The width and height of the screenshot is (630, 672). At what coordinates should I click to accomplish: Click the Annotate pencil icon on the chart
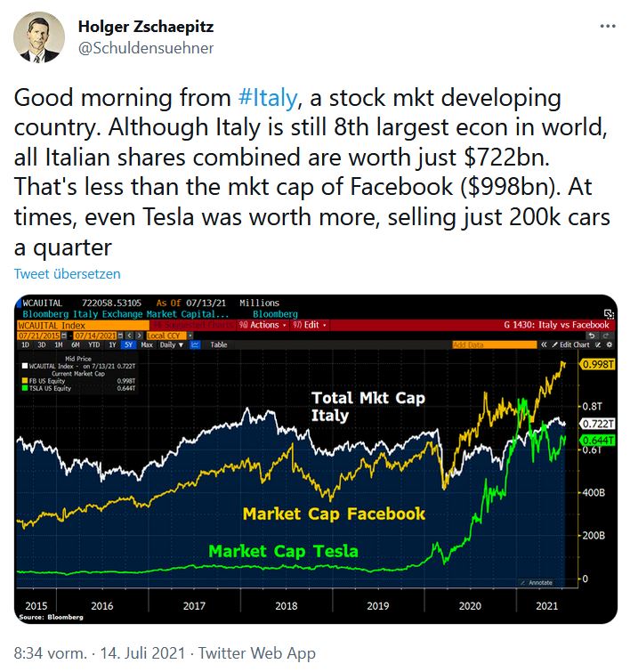[x=524, y=583]
